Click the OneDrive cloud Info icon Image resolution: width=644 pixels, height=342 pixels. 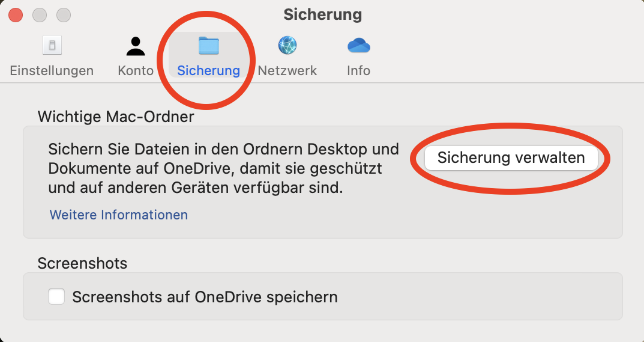point(358,46)
